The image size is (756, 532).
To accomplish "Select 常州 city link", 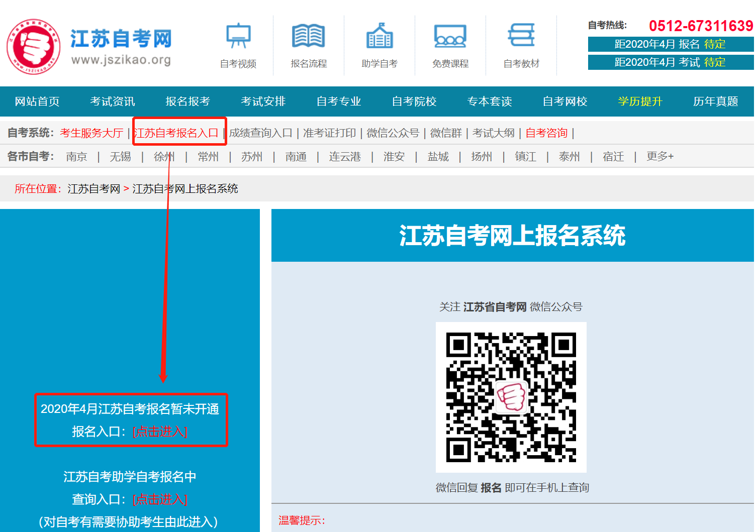I will (208, 157).
